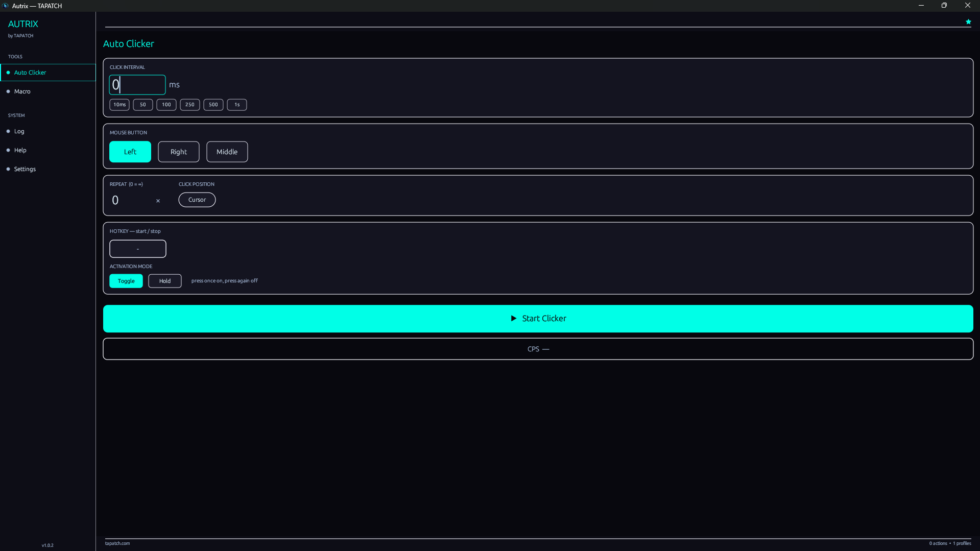Click the hotkey binding box
Screen dimensions: 980x551
138,249
